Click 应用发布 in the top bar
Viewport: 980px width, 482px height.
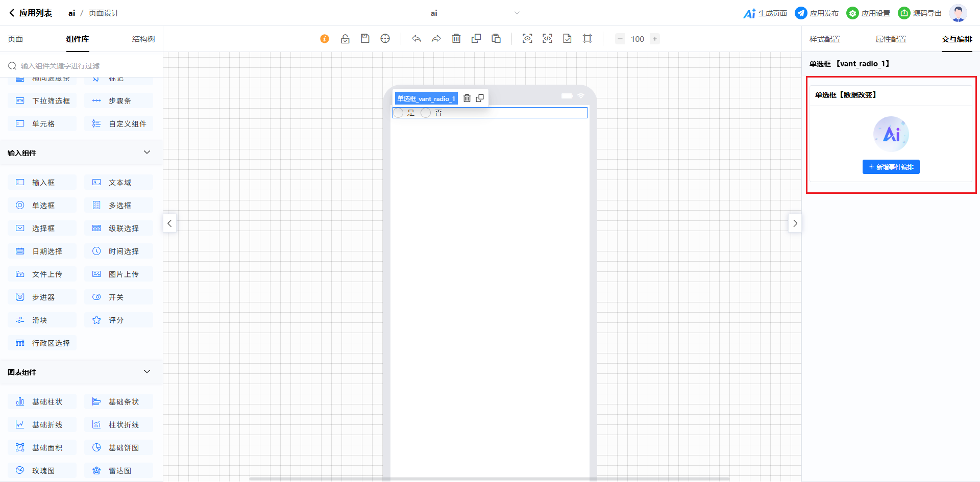click(817, 13)
